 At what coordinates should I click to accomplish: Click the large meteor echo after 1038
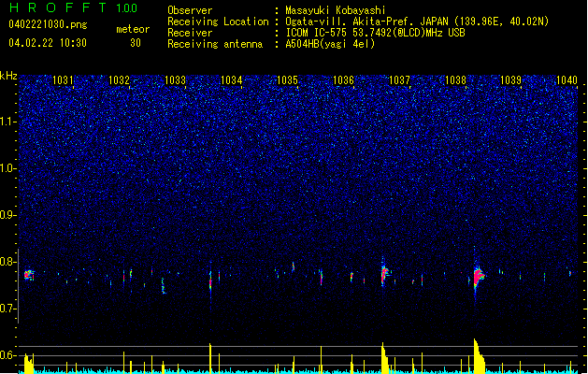478,278
